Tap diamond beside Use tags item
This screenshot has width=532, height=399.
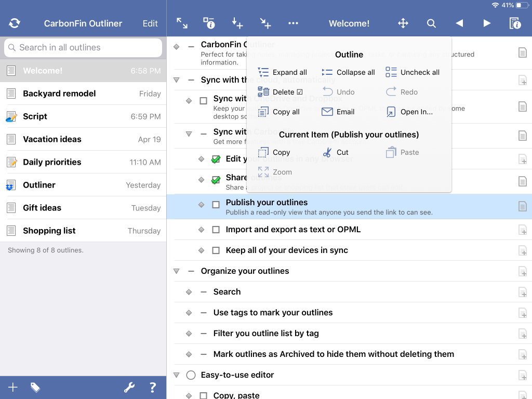click(189, 312)
